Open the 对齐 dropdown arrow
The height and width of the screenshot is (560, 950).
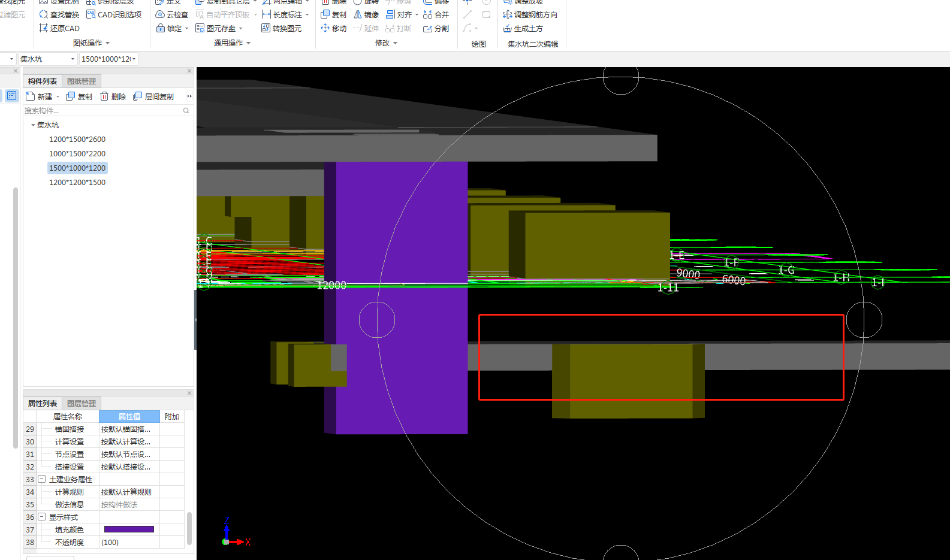417,14
